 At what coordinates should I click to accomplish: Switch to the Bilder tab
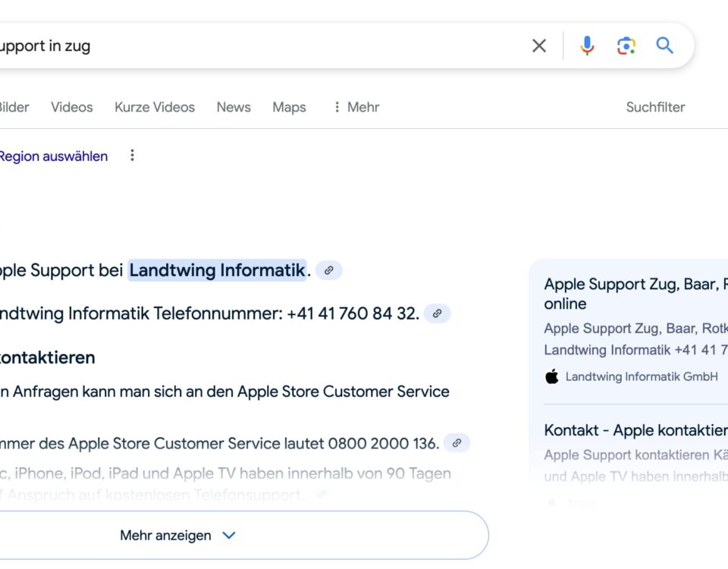click(x=14, y=107)
